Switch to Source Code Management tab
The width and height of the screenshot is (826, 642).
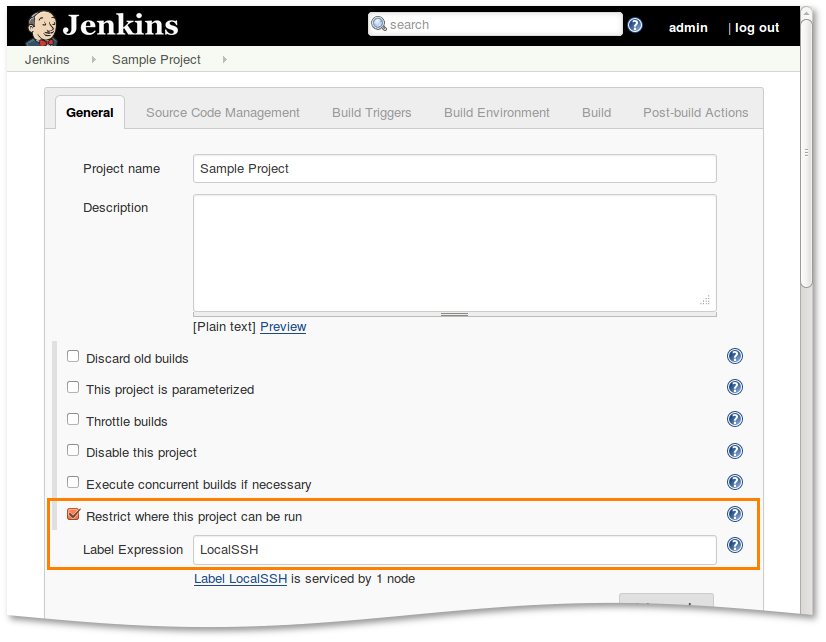pos(222,113)
